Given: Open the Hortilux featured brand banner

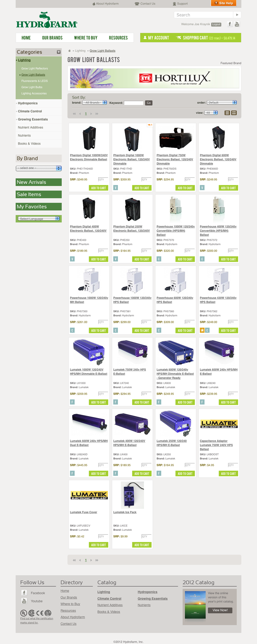Looking at the screenshot, I should point(155,78).
